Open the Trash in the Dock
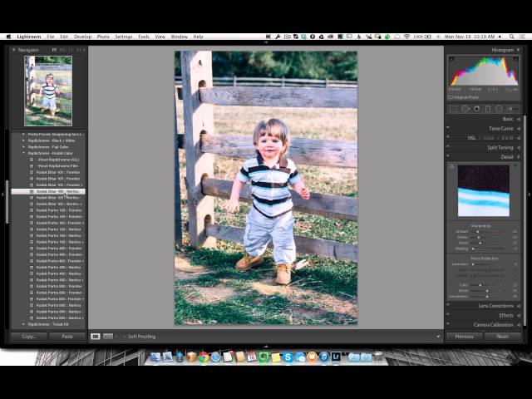 [x=377, y=357]
